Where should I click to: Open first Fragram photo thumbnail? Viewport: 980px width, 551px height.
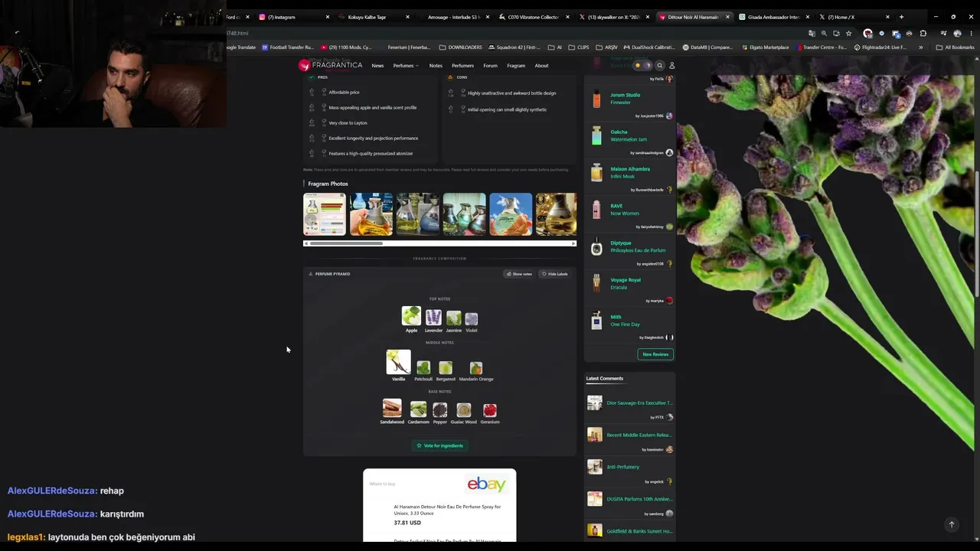click(x=325, y=214)
